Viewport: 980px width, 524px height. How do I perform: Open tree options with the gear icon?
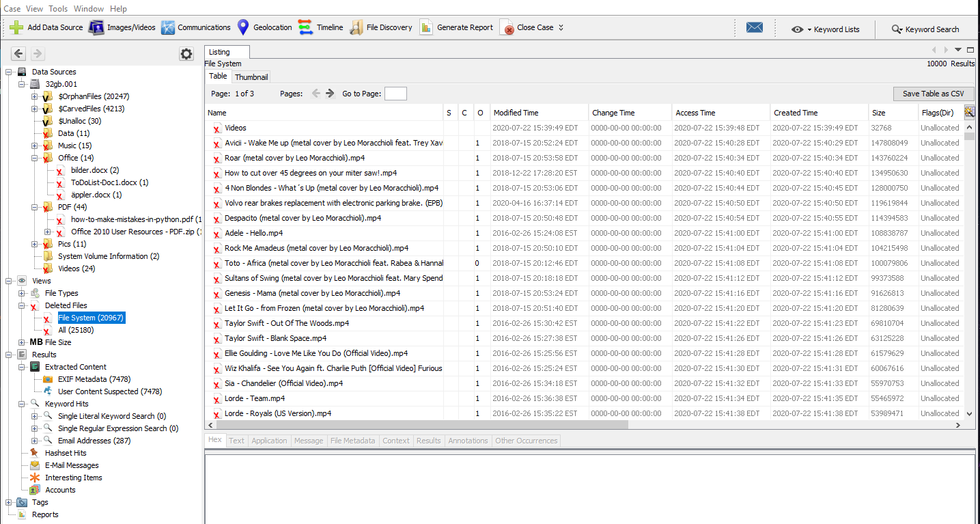186,54
